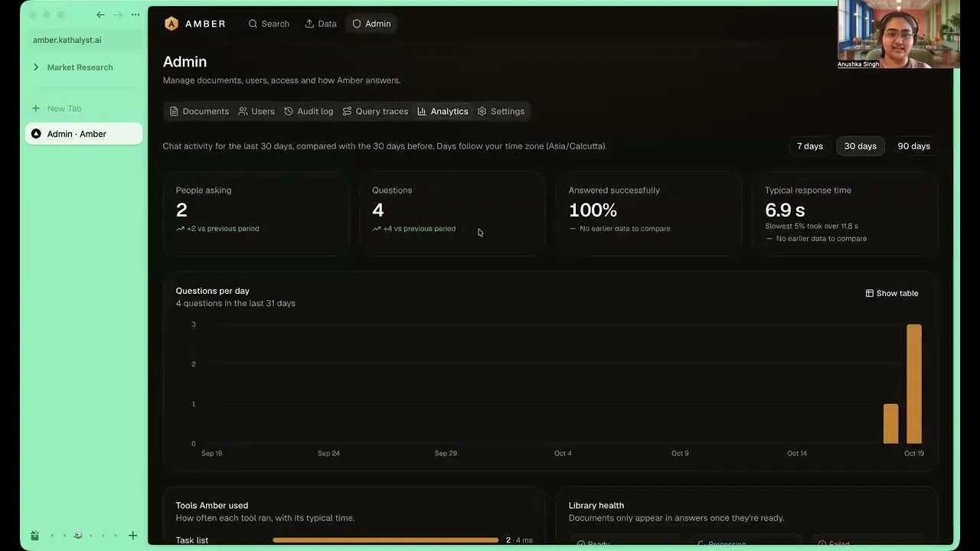
Task: Click the 6.9 s response time value
Action: click(x=785, y=210)
